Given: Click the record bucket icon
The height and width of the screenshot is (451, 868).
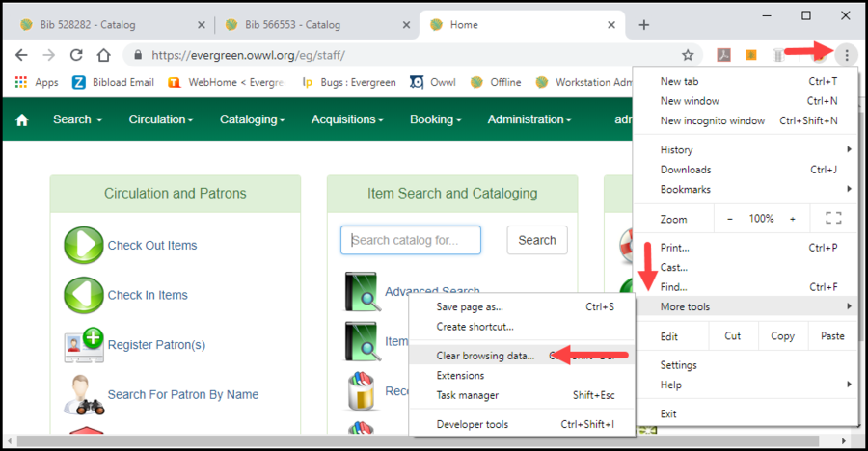Looking at the screenshot, I should click(362, 390).
